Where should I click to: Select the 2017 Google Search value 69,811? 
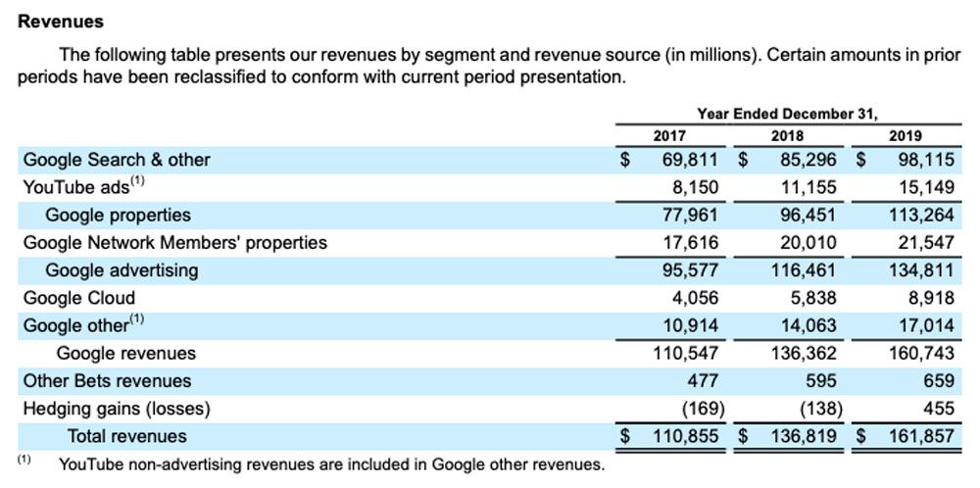690,160
